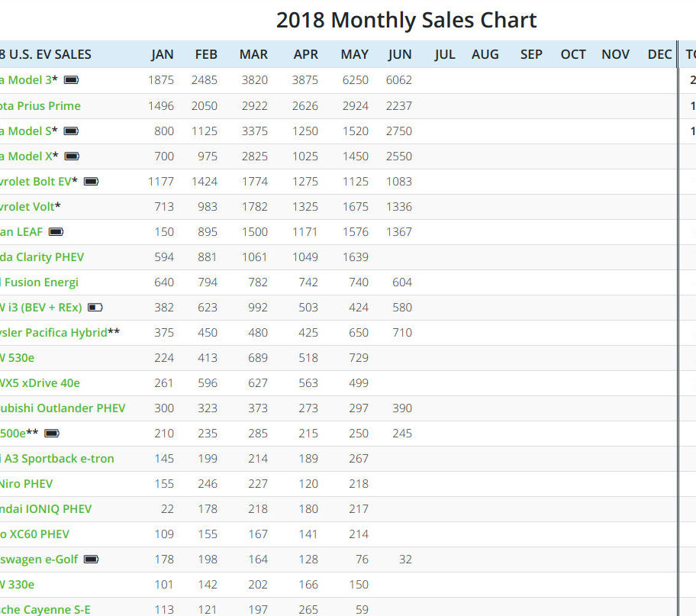Viewport: 696px width, 616px height.
Task: Click the half-battery icon beside i3 (BEV + REx)
Action: tap(95, 308)
